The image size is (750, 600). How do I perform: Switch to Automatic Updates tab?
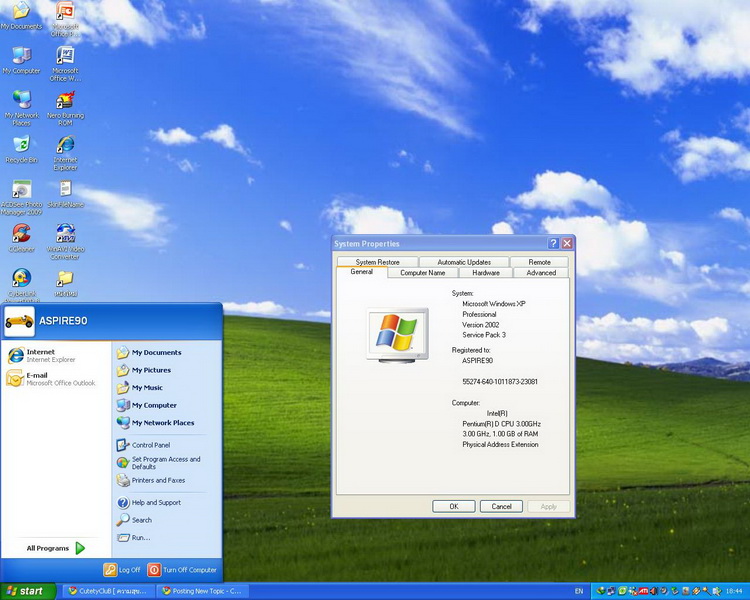(464, 262)
